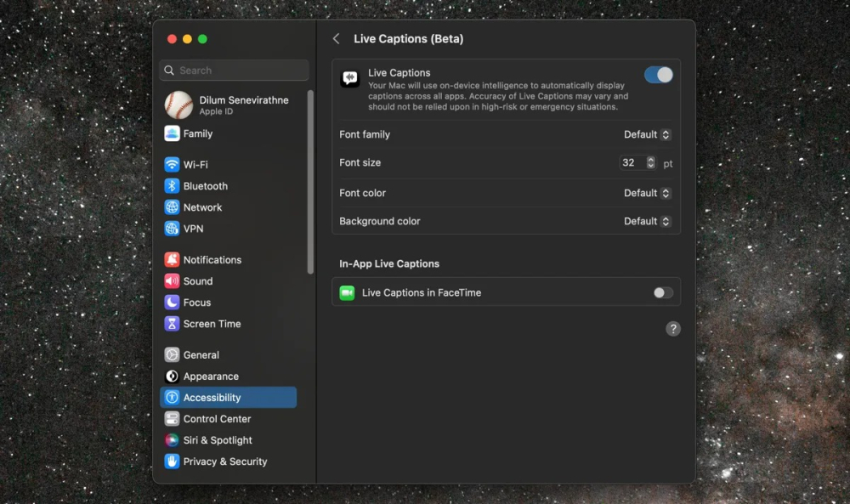Enable Live Captions in FaceTime
The width and height of the screenshot is (850, 504).
click(x=660, y=292)
